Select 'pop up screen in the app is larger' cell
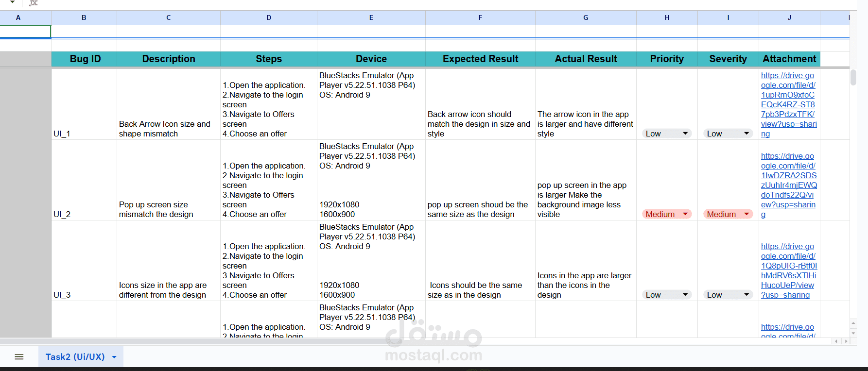868x371 pixels. (586, 180)
